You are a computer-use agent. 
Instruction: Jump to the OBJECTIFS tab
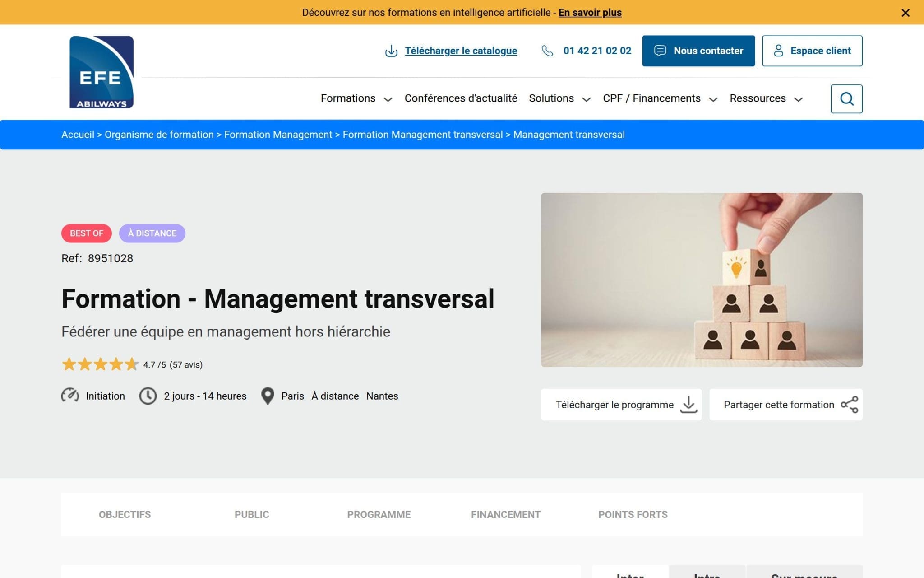pyautogui.click(x=125, y=514)
